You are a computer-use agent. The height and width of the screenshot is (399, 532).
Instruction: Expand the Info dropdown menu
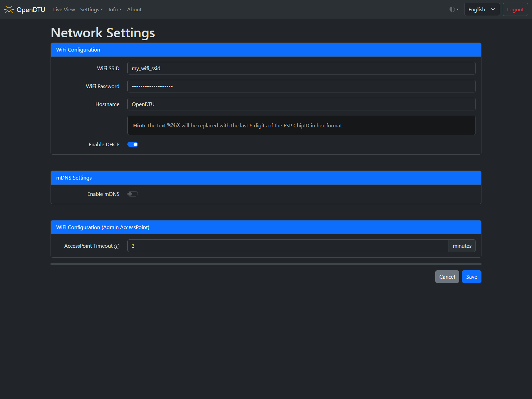115,9
